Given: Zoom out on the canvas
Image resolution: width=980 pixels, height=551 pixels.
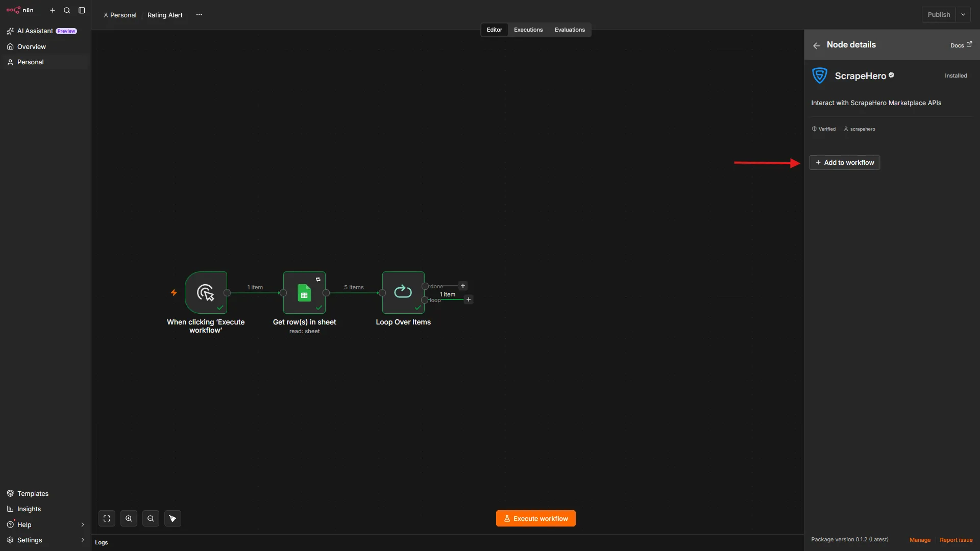Looking at the screenshot, I should [x=151, y=518].
